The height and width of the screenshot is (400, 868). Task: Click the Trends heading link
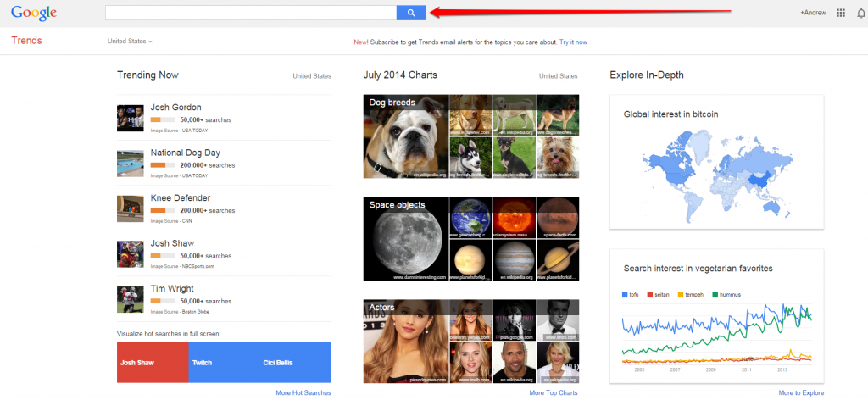pos(26,41)
